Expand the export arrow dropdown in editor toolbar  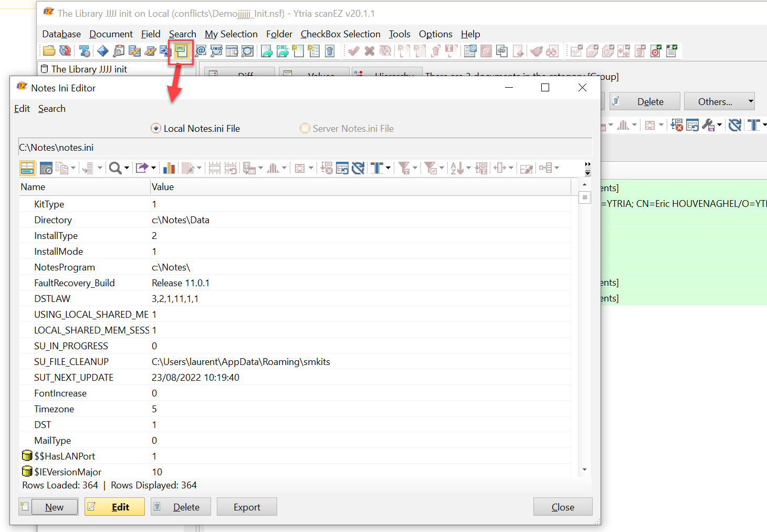click(x=153, y=168)
